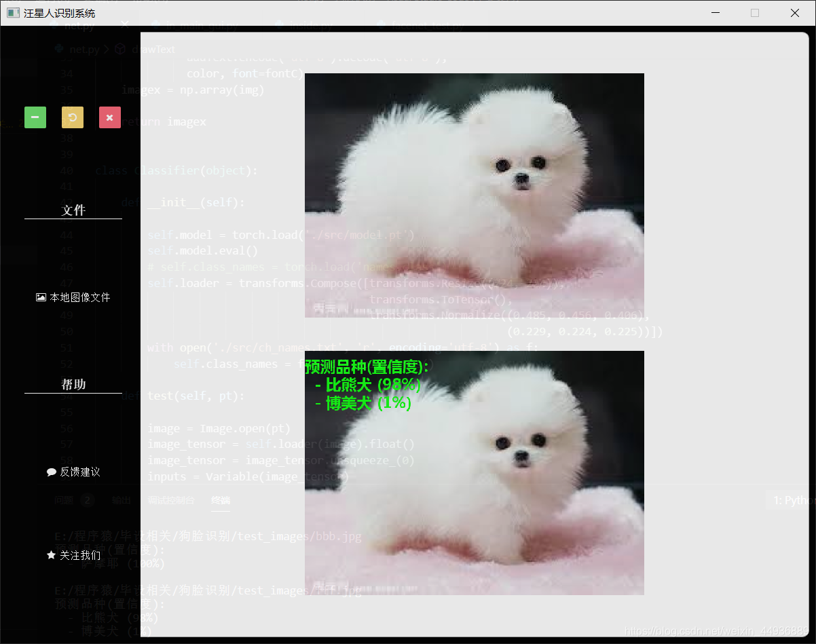The image size is (816, 644).
Task: Click the upper original dog image
Action: (x=474, y=195)
